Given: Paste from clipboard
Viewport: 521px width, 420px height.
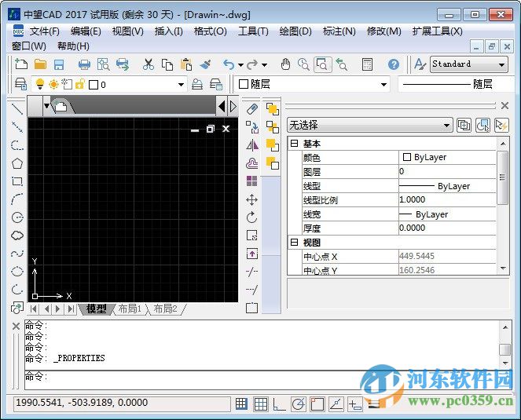Looking at the screenshot, I should (186, 64).
